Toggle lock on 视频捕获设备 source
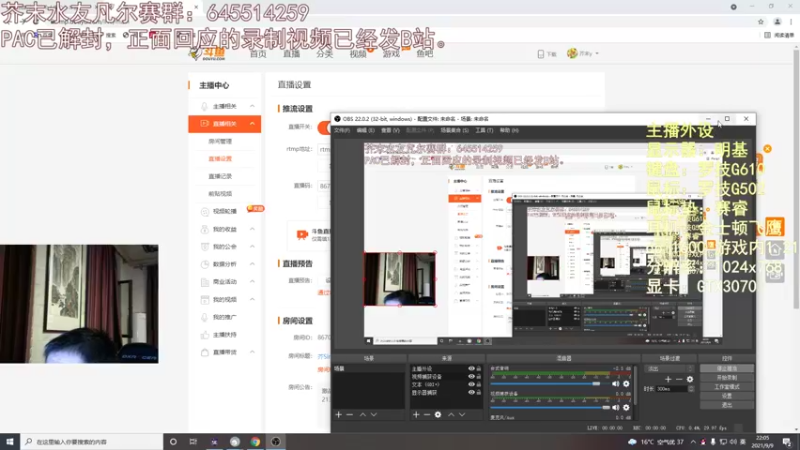Image resolution: width=800 pixels, height=450 pixels. [x=479, y=377]
